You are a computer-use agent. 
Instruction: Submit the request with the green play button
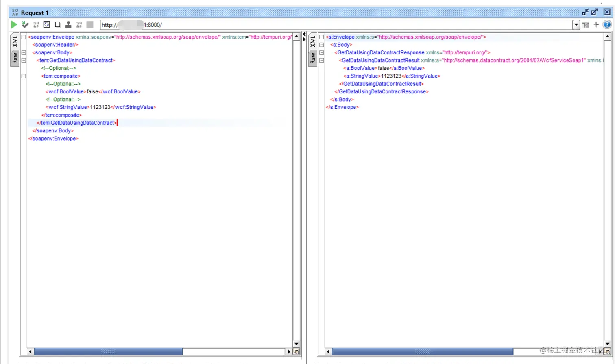[x=14, y=25]
